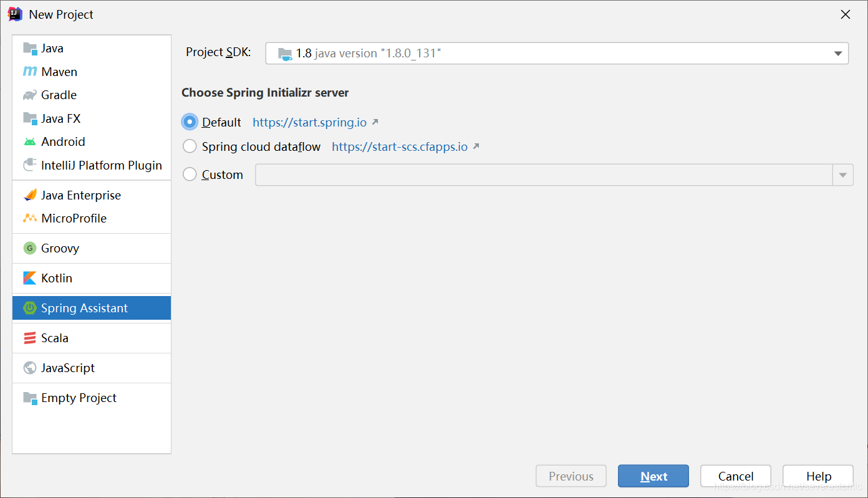Click the Empty Project folder icon

pyautogui.click(x=30, y=398)
